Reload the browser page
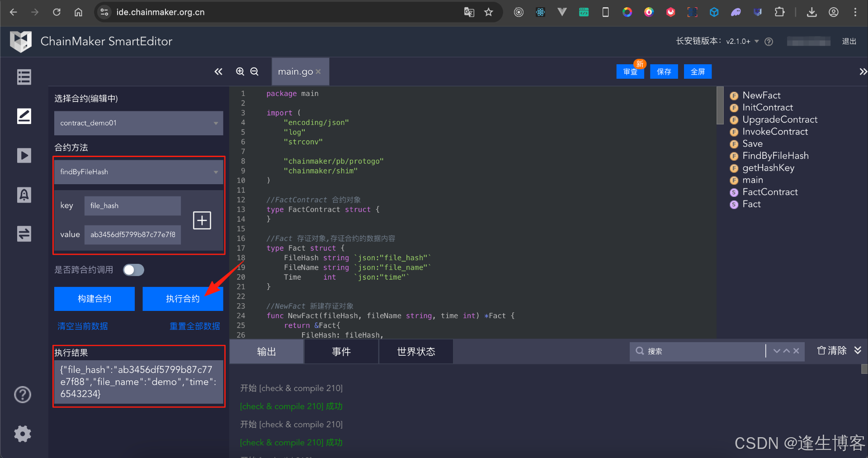Viewport: 868px width, 458px height. click(x=57, y=12)
